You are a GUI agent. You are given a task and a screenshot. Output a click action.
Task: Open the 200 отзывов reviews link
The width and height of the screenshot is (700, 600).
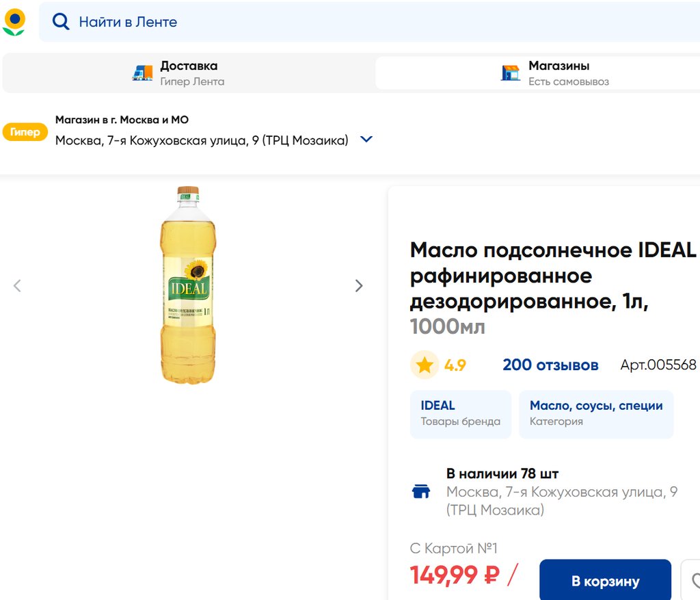pyautogui.click(x=550, y=365)
